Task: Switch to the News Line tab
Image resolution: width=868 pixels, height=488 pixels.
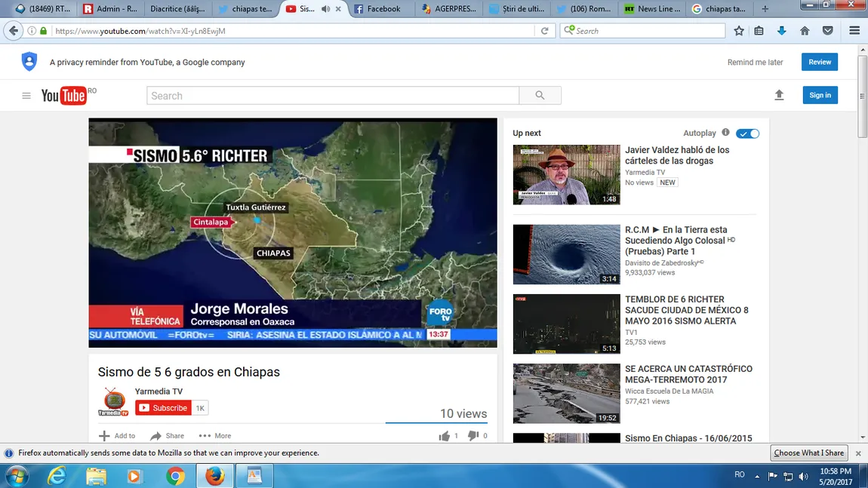Action: (652, 9)
